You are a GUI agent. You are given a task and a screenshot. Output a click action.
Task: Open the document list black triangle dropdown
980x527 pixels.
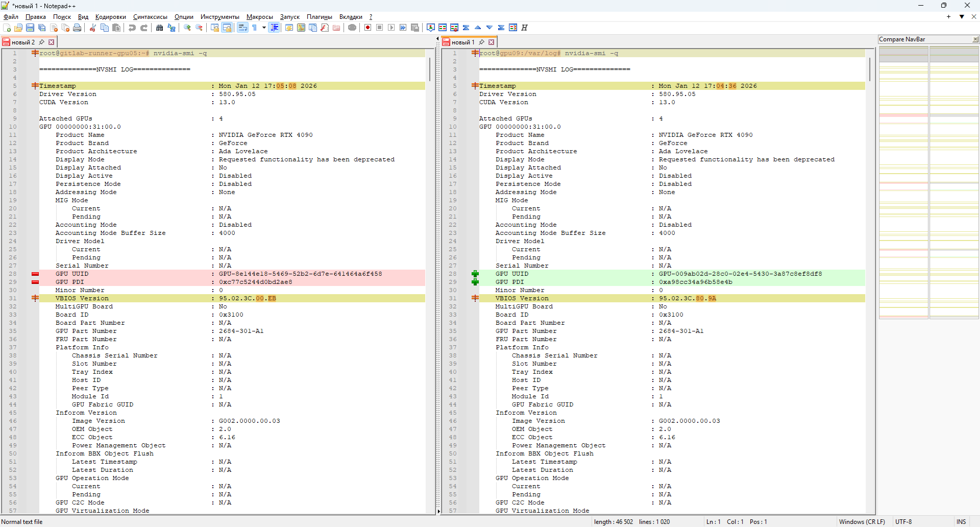(962, 17)
